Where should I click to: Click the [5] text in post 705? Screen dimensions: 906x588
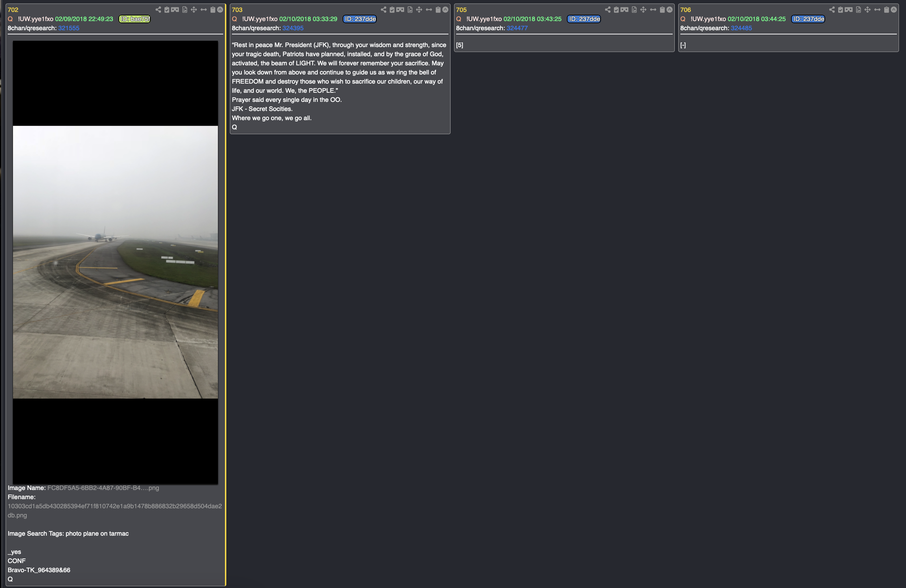tap(460, 45)
